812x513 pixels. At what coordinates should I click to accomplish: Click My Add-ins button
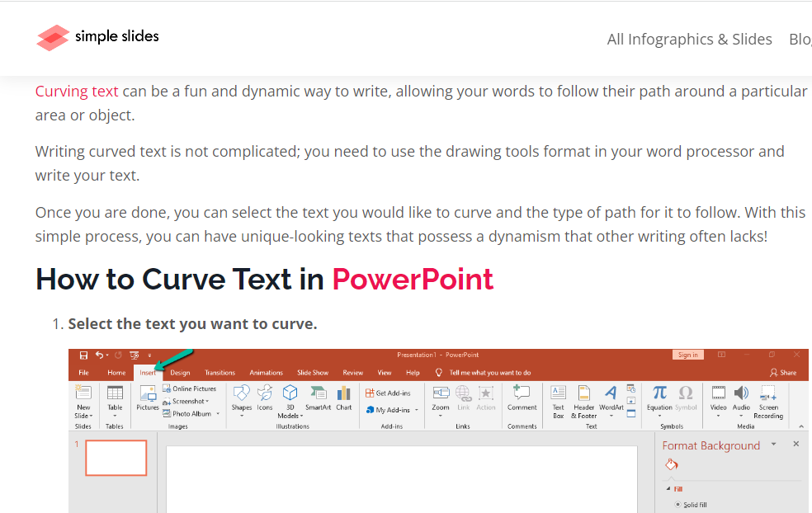388,410
